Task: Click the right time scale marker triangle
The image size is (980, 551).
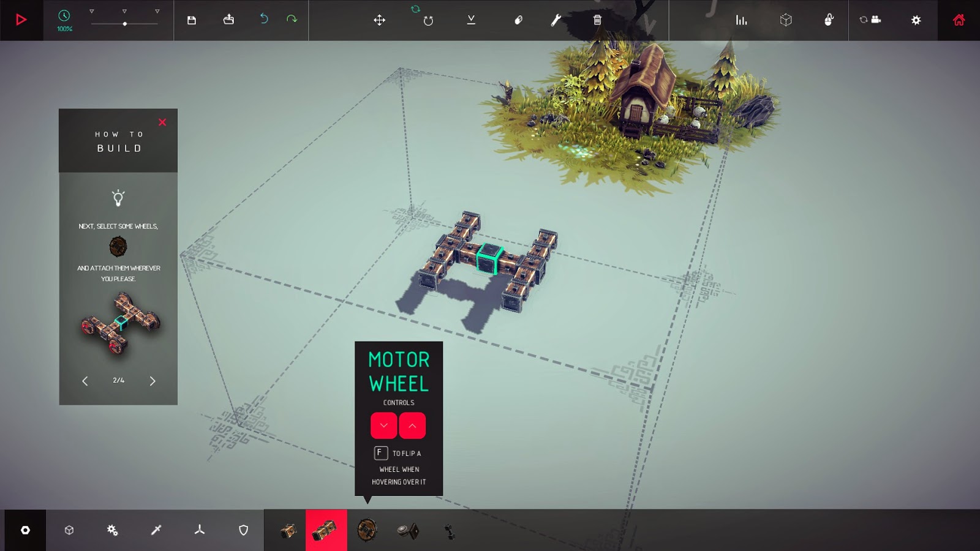Action: (157, 12)
